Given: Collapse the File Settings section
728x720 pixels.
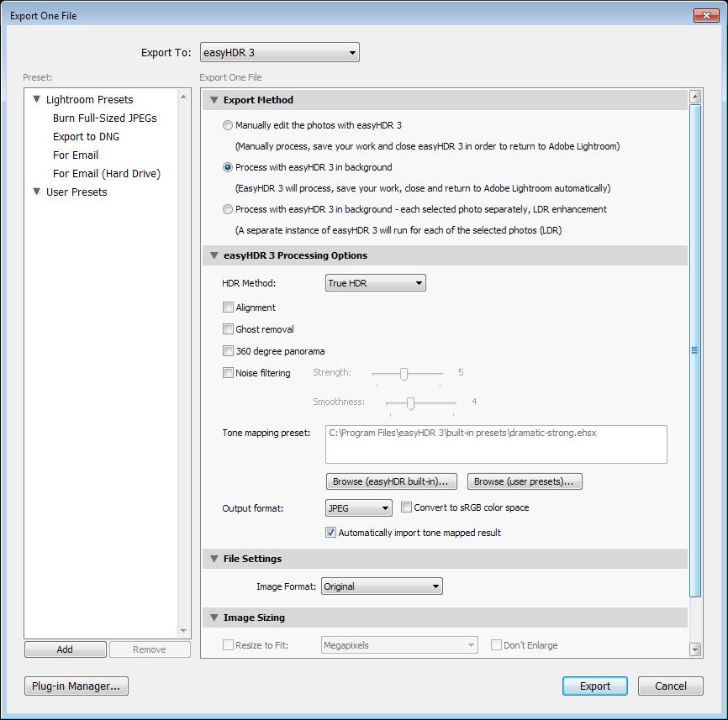Looking at the screenshot, I should click(214, 559).
